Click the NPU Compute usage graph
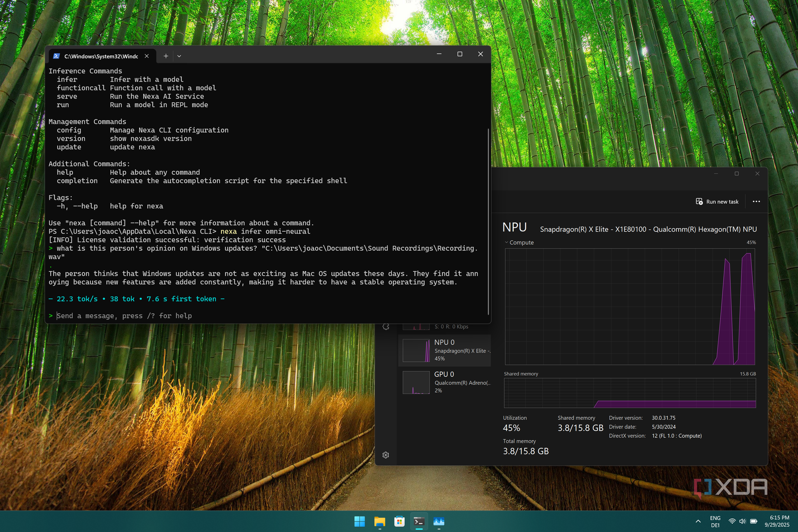 (x=630, y=307)
